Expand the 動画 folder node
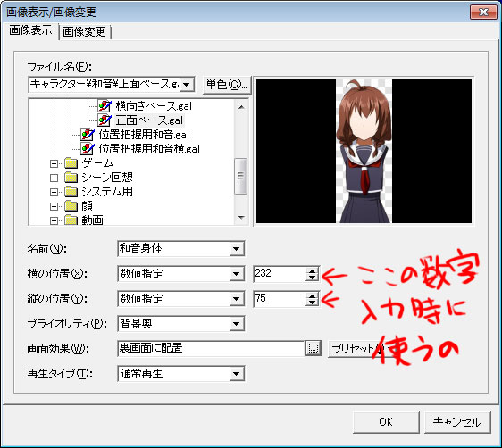 [x=54, y=221]
